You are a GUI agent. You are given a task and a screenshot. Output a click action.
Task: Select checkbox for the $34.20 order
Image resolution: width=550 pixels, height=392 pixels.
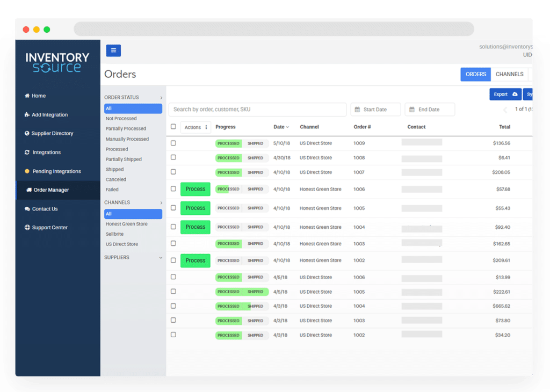tap(173, 335)
